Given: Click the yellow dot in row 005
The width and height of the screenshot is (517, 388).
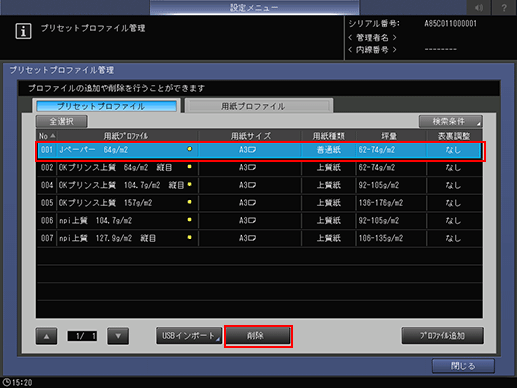Looking at the screenshot, I should pyautogui.click(x=190, y=202).
